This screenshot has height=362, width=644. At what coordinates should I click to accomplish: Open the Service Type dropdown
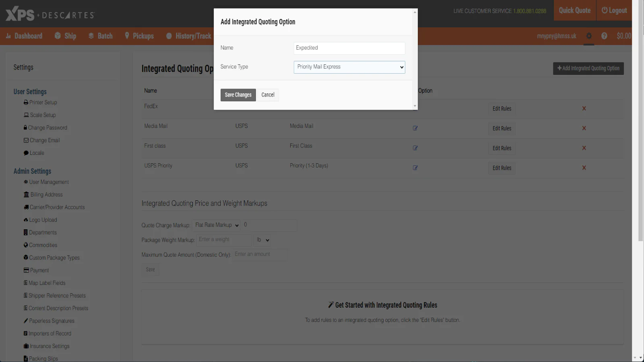[349, 67]
